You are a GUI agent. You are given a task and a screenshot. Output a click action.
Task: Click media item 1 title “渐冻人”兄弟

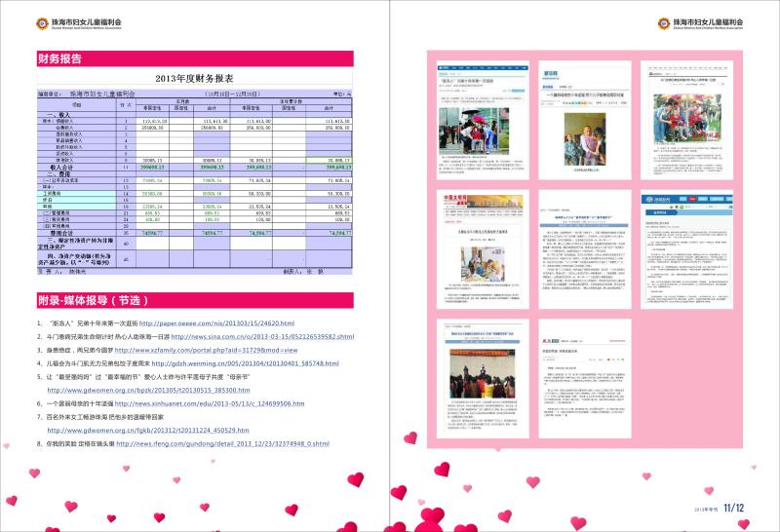tap(92, 323)
